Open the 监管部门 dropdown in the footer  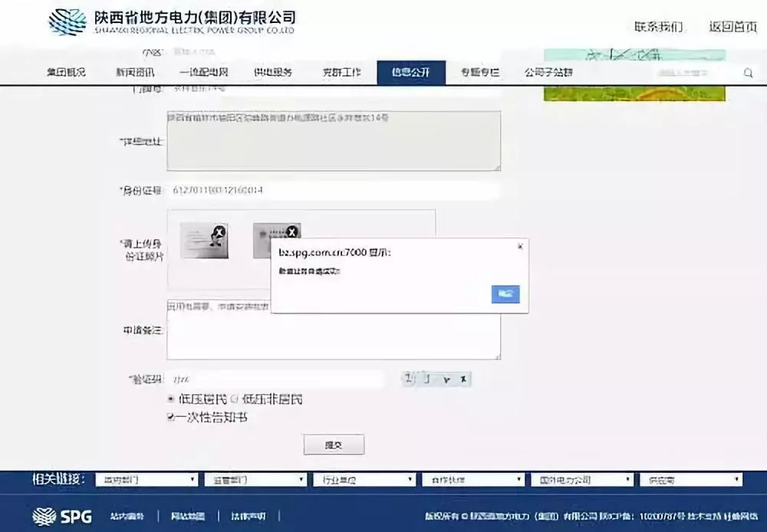pos(255,479)
